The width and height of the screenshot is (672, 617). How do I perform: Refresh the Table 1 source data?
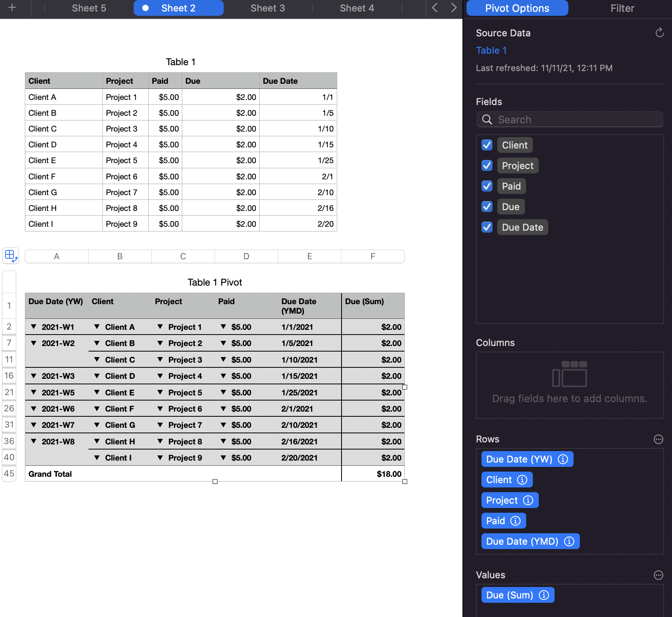click(659, 33)
